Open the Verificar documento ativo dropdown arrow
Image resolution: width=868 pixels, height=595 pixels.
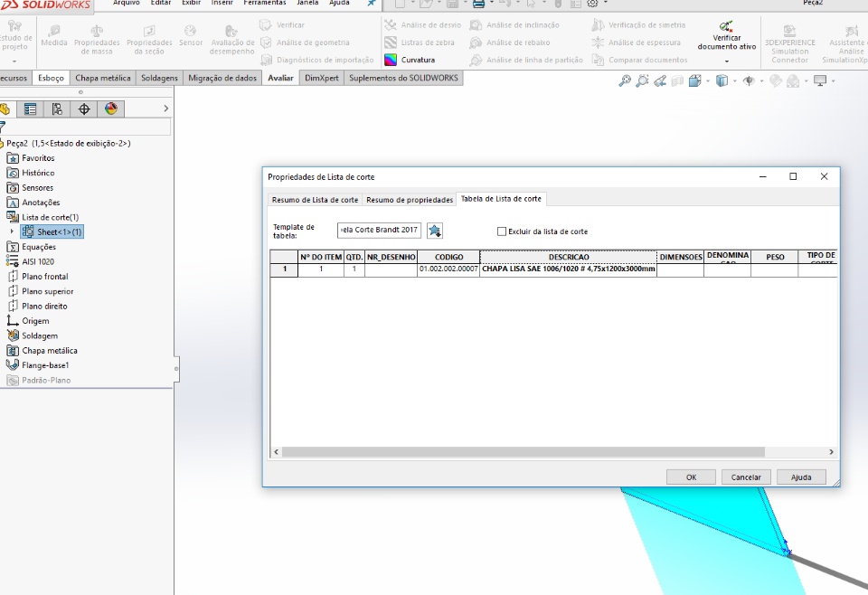click(726, 61)
